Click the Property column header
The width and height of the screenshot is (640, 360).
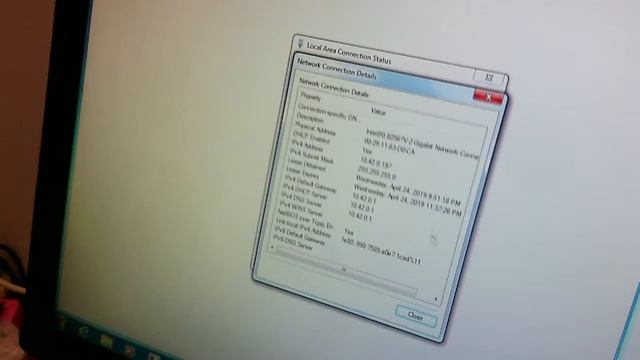click(311, 97)
